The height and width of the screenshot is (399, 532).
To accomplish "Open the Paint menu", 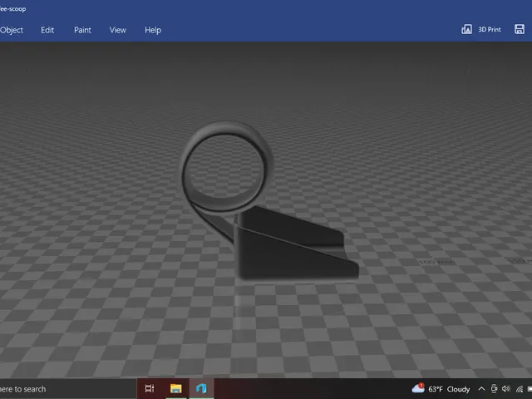I will (x=82, y=30).
